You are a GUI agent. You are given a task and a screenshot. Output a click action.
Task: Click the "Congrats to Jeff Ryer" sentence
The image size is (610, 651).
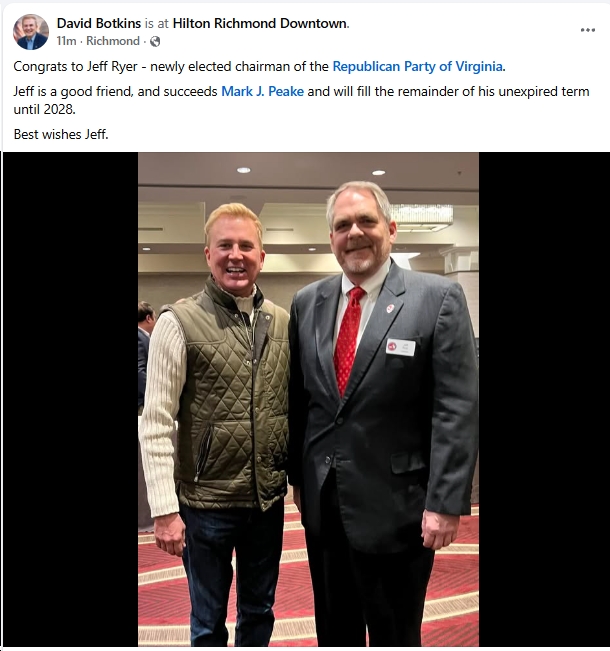click(75, 66)
